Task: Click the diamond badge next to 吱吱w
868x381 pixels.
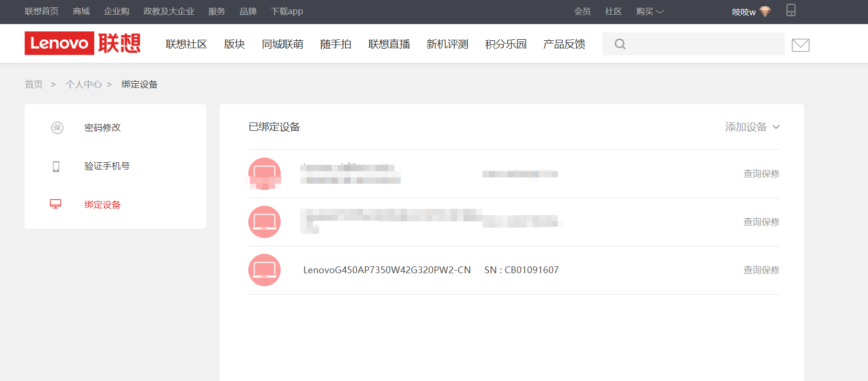Action: pos(765,12)
